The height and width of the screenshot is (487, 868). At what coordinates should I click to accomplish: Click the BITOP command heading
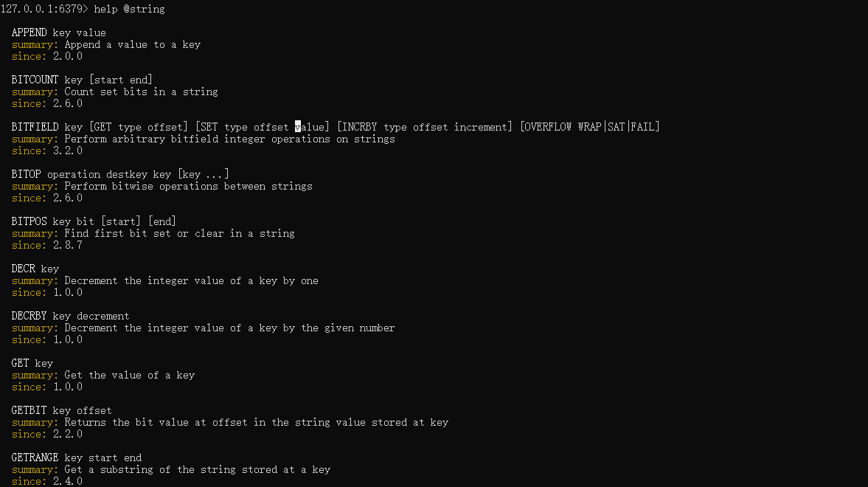coord(120,175)
